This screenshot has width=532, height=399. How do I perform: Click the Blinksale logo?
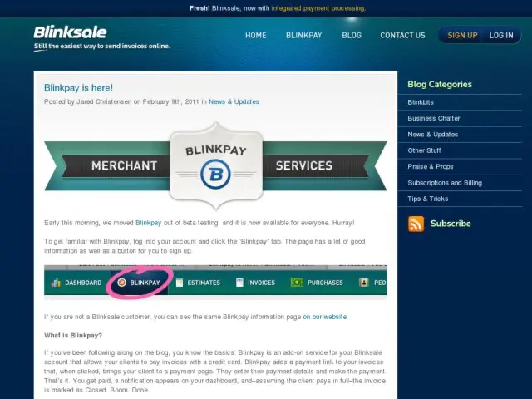point(70,32)
